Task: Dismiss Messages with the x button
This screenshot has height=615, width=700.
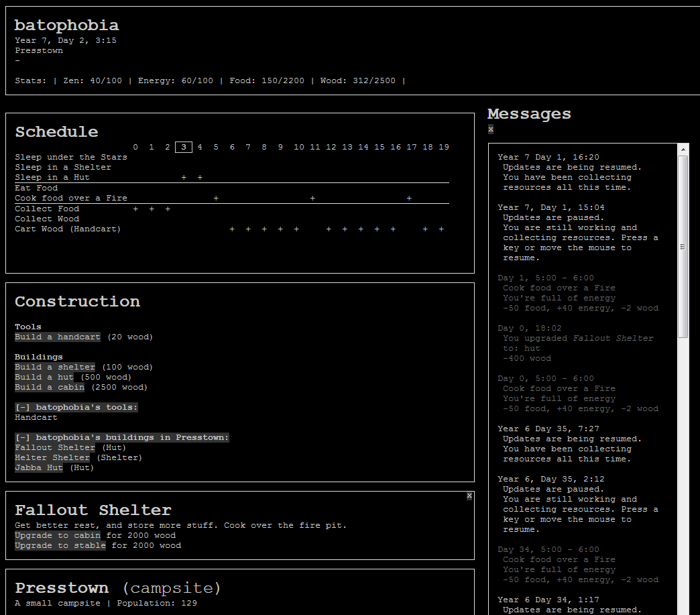Action: click(490, 129)
